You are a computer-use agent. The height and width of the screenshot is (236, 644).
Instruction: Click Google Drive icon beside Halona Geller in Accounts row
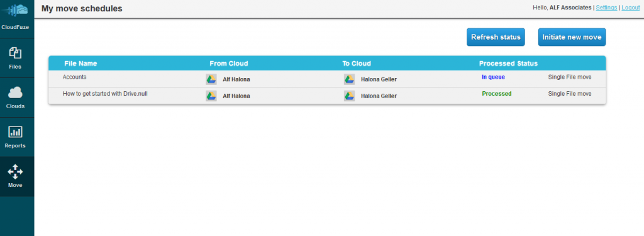[x=349, y=79]
